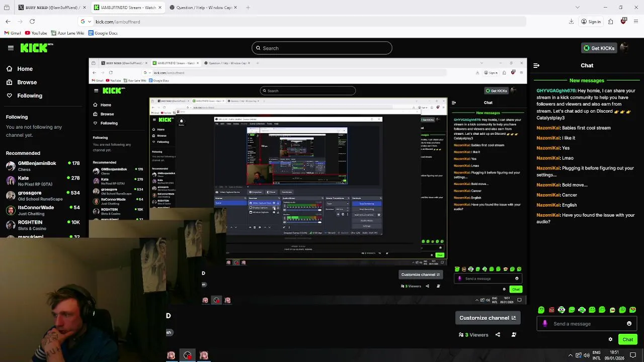Switch to the IAMBUFFNERD Stream tab
This screenshot has height=362, width=644.
pyautogui.click(x=128, y=8)
